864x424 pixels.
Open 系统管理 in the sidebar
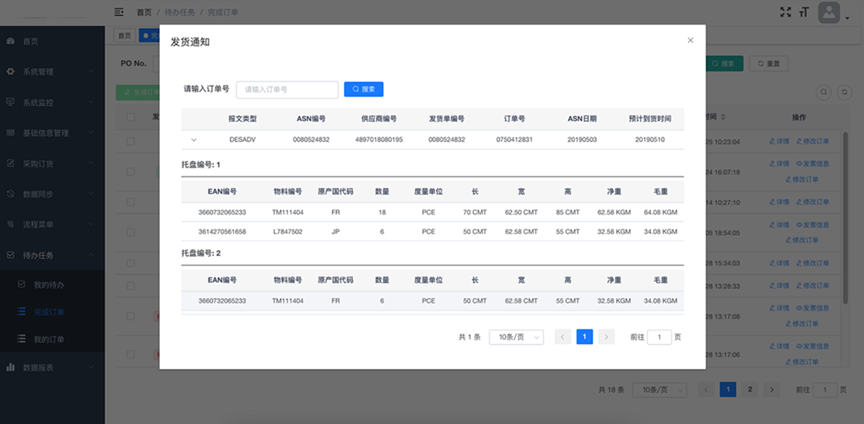tap(52, 72)
